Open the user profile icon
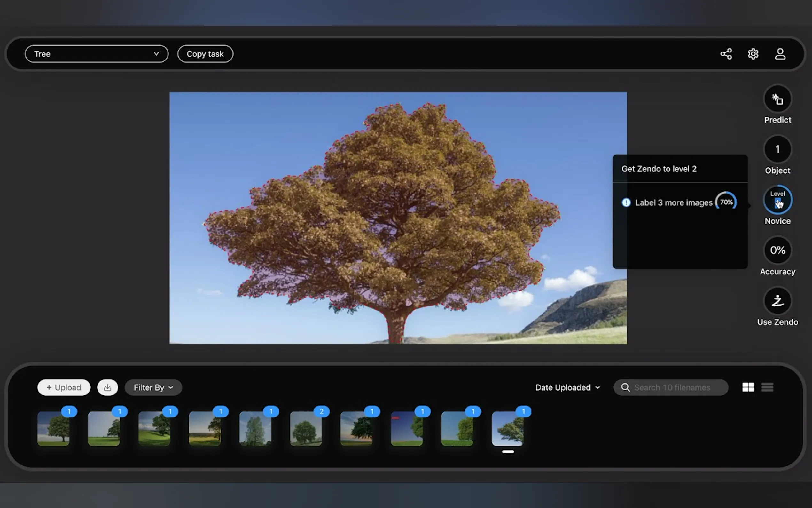The image size is (812, 508). [780, 54]
